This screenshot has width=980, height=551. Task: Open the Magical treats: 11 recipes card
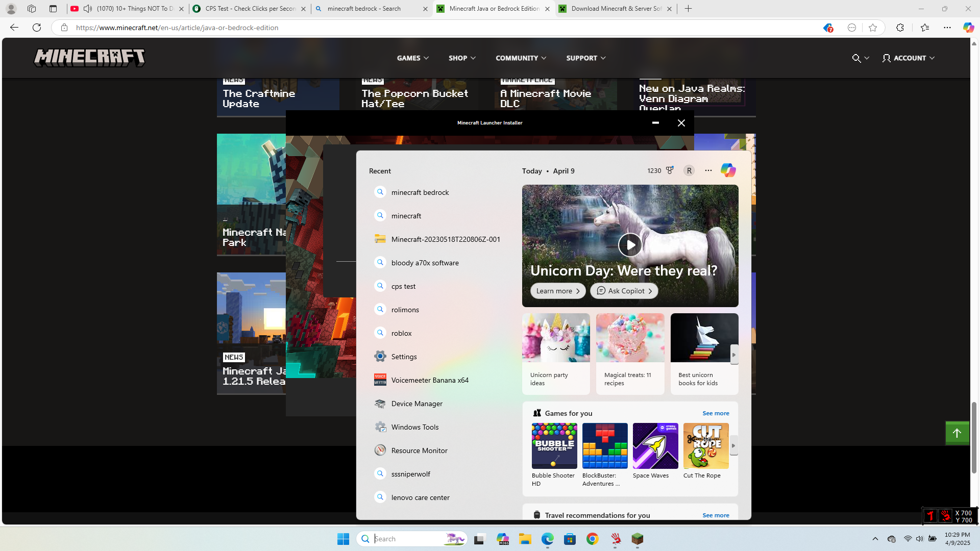pyautogui.click(x=630, y=354)
